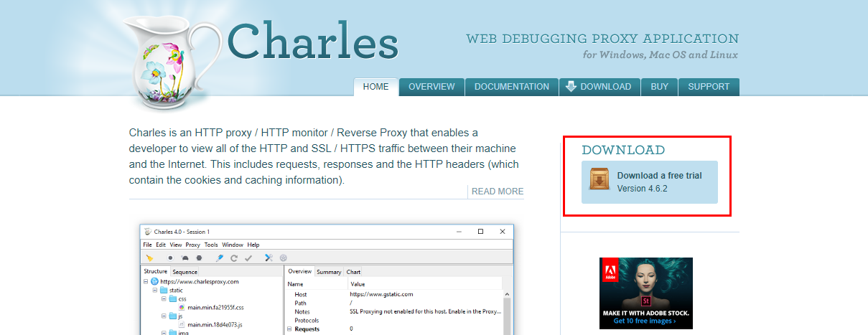Viewport: 868px width, 335px height.
Task: Open the SUPPORT tab
Action: [709, 87]
